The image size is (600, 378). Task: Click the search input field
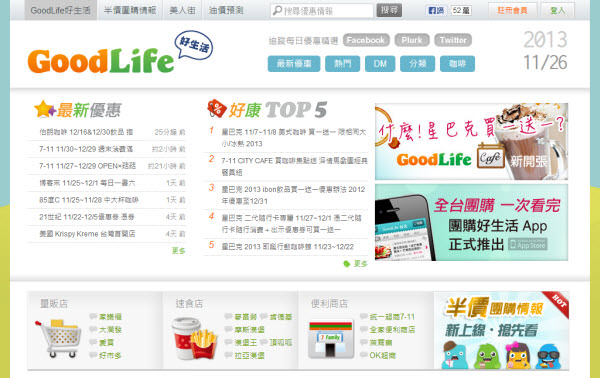point(322,11)
